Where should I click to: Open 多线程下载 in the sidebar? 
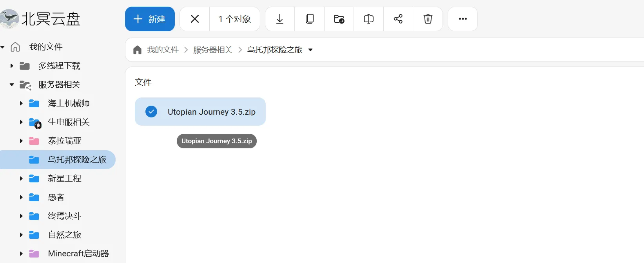pyautogui.click(x=59, y=66)
